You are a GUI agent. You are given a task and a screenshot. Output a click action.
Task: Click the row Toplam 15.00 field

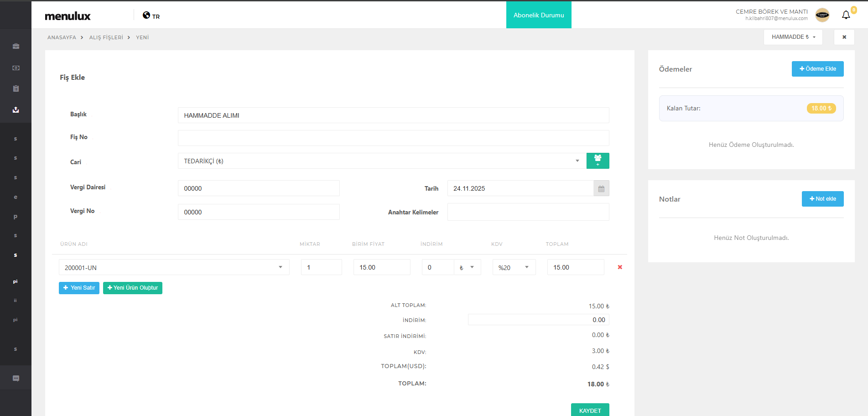point(576,267)
